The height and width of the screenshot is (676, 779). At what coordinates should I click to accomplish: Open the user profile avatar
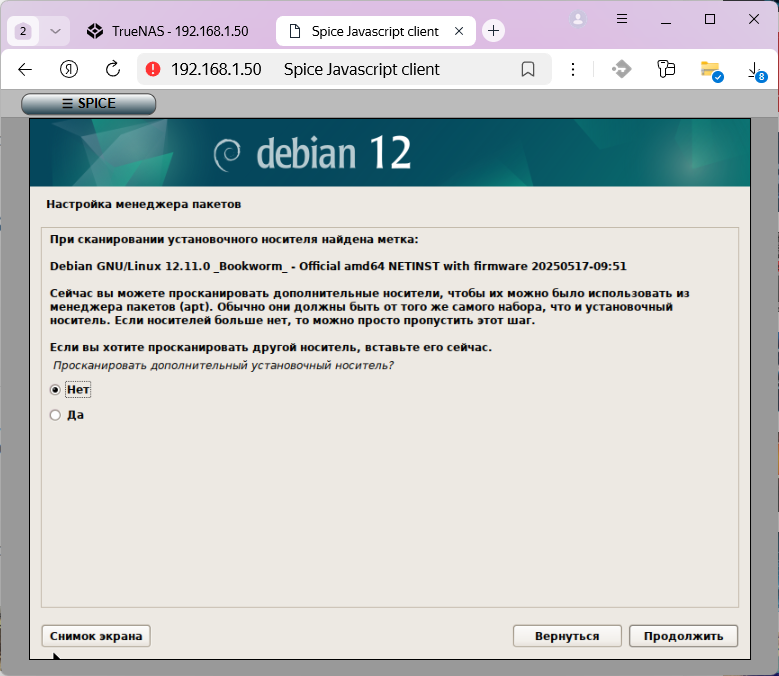tap(578, 19)
